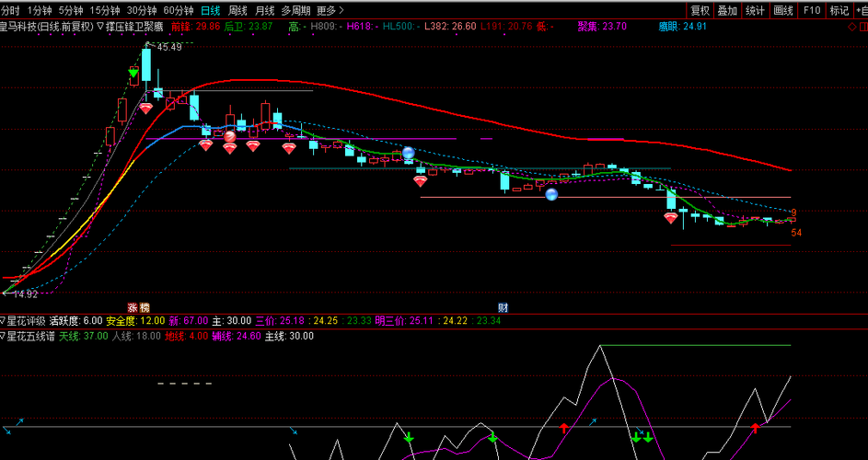The width and height of the screenshot is (868, 460).
Task: Expand the 更多 more periods menu
Action: click(330, 10)
